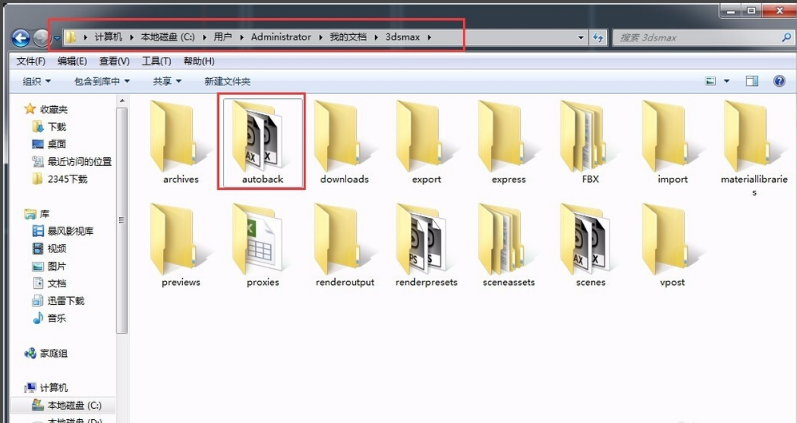Open the 工具(T) menu

coord(156,61)
